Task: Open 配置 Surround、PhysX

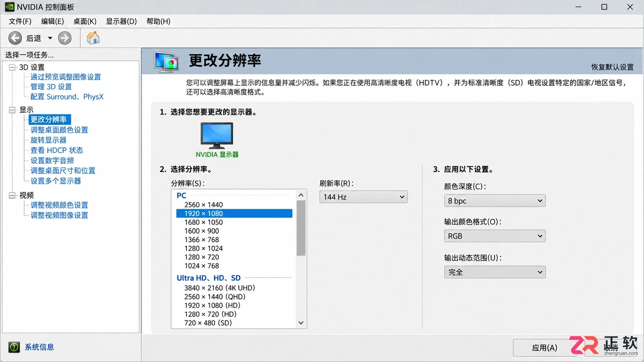Action: tap(67, 97)
